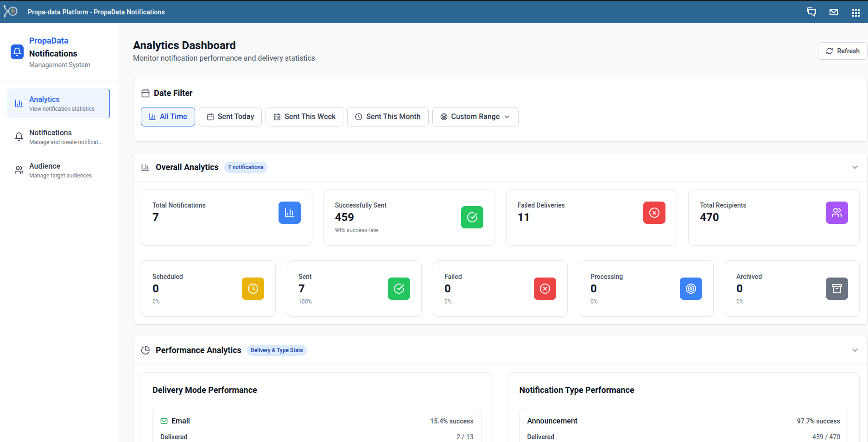Click the purple Total Recipients icon

[x=836, y=213]
